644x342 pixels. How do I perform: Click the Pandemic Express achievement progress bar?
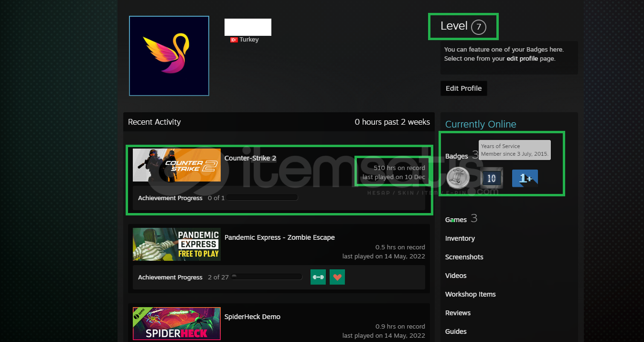[x=267, y=277]
